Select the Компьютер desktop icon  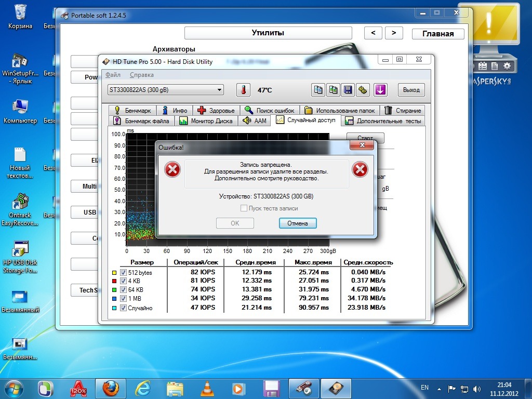point(20,111)
